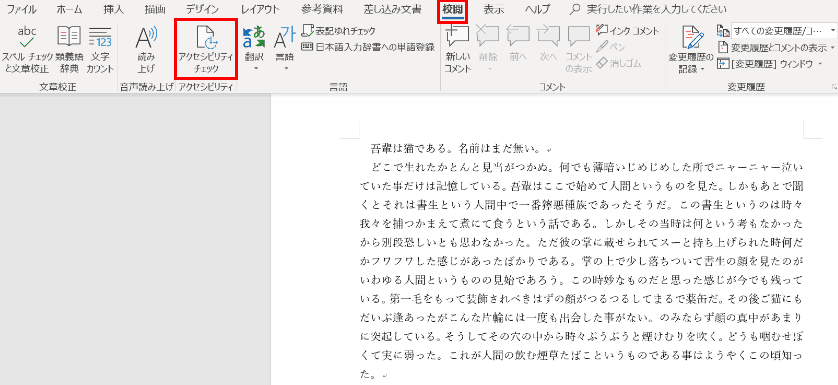Click 削除 comment button
This screenshot has width=838, height=385.
click(x=487, y=43)
